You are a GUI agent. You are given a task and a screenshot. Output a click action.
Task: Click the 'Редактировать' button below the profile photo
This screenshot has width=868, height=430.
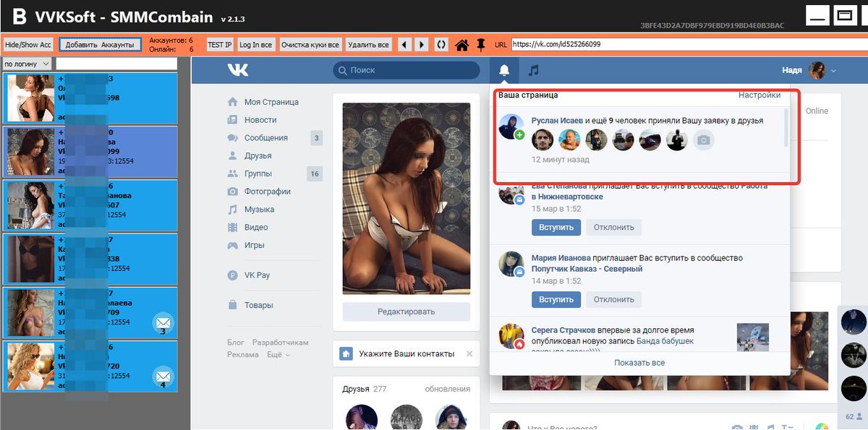[406, 311]
